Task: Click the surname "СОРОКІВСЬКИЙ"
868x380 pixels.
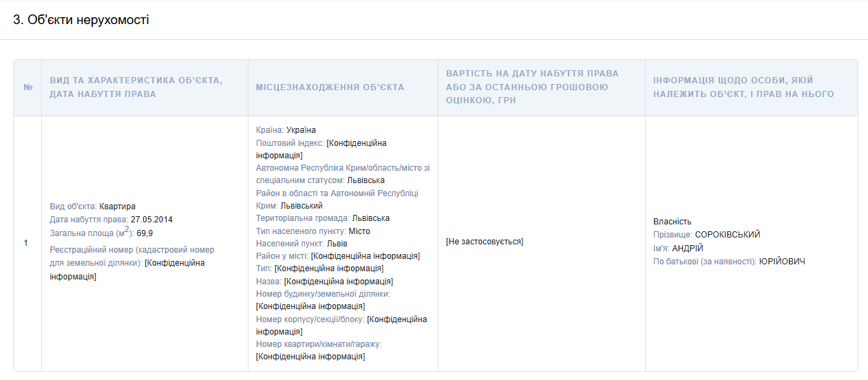Action: 727,235
